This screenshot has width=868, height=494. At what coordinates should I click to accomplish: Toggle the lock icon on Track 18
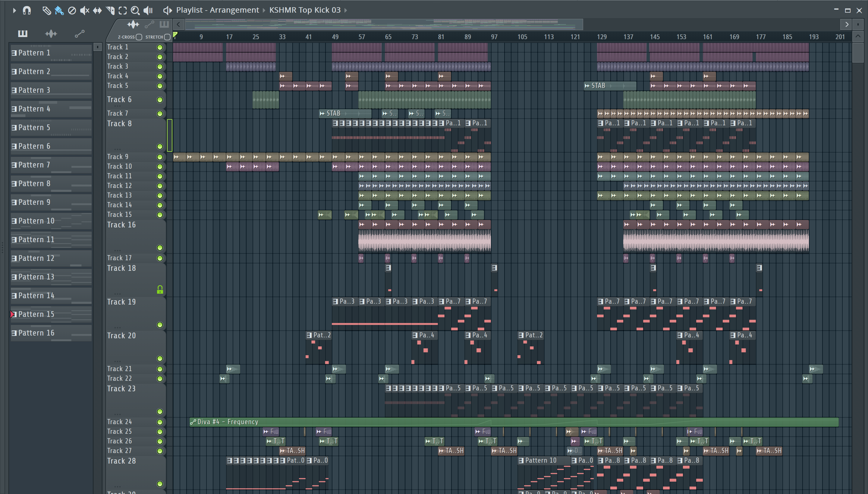click(160, 289)
